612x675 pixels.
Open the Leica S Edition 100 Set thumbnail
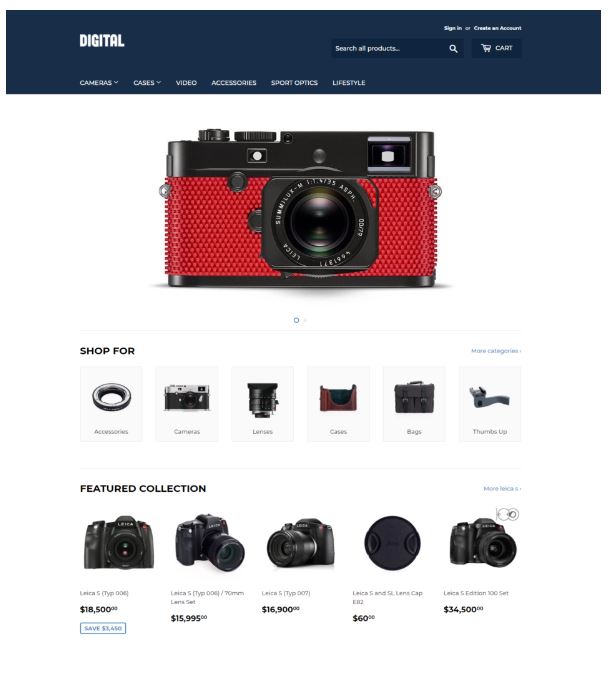(482, 543)
